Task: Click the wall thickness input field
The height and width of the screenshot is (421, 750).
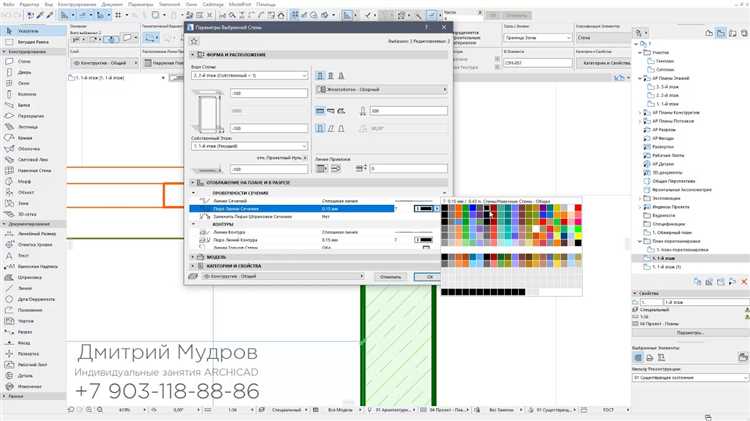Action: pyautogui.click(x=408, y=111)
